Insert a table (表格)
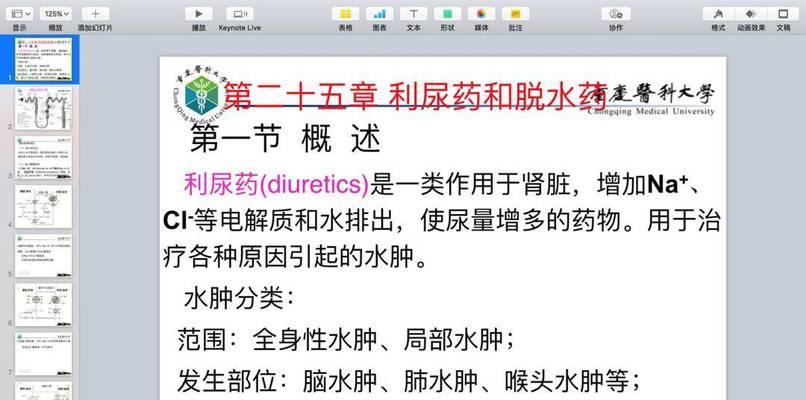Image resolution: width=806 pixels, height=400 pixels. point(345,14)
